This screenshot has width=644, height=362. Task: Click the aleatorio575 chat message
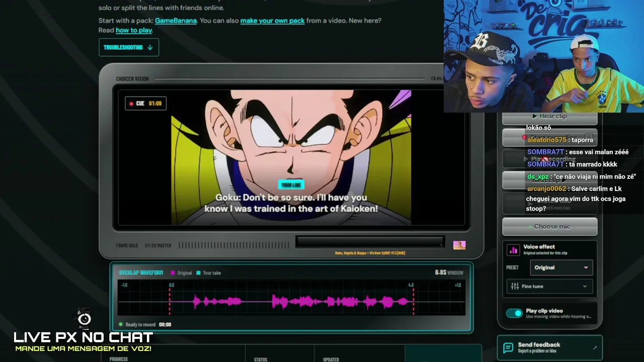[x=560, y=140]
